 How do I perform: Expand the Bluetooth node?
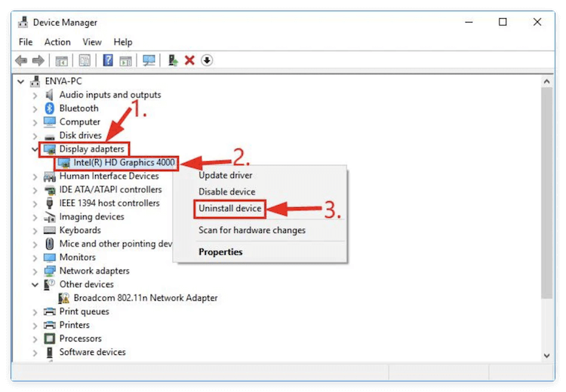click(35, 109)
